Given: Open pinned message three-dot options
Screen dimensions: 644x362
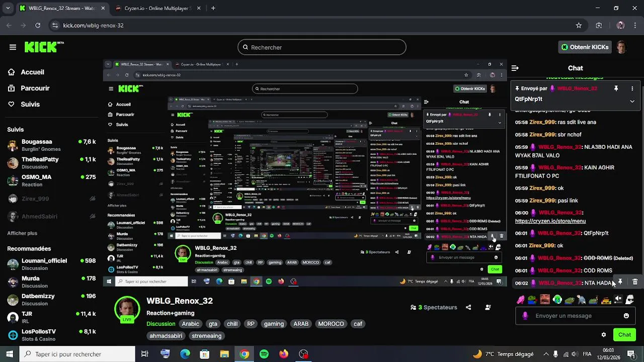Looking at the screenshot, I should tap(632, 88).
